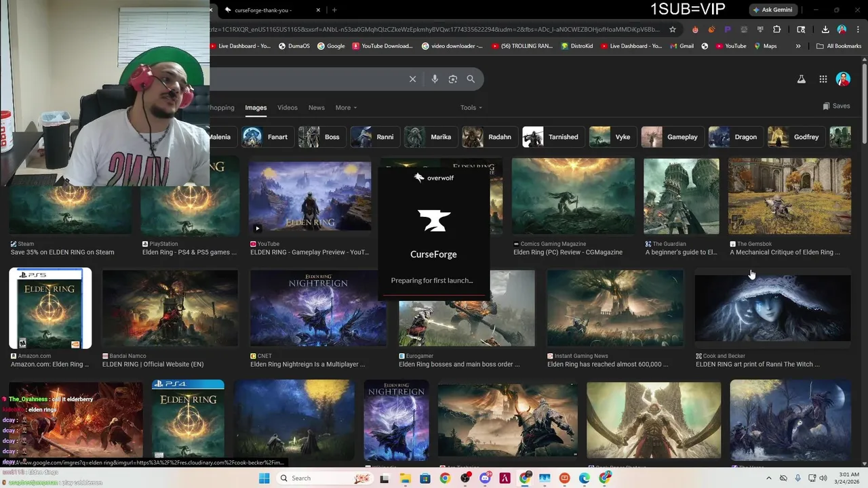Switch to the News tab
Screen dimensions: 868x488
coord(317,108)
